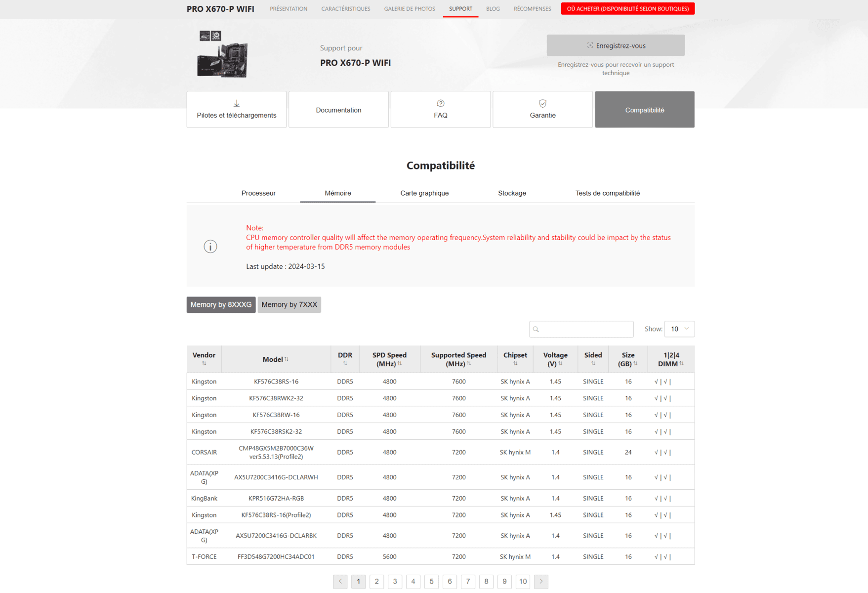Image resolution: width=868 pixels, height=593 pixels.
Task: Click model KF576C38RW-16 cell
Action: pos(276,415)
